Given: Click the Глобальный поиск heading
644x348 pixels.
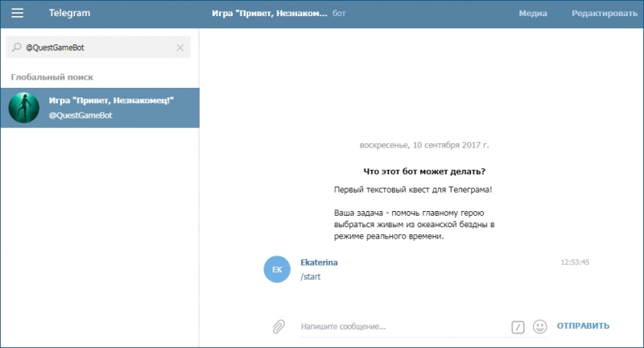Looking at the screenshot, I should [52, 77].
